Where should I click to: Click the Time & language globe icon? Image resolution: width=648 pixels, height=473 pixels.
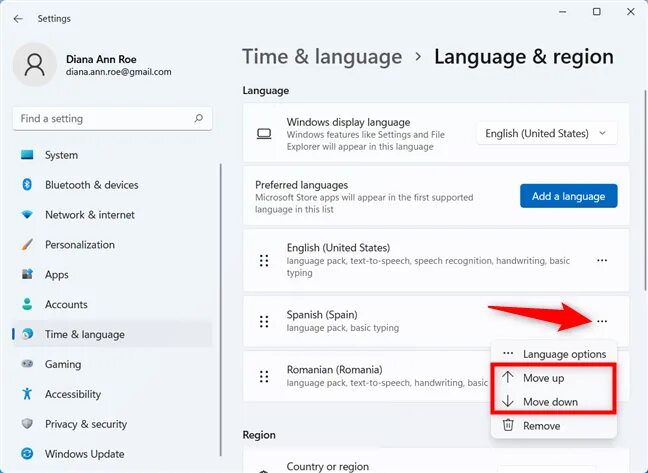tap(27, 334)
